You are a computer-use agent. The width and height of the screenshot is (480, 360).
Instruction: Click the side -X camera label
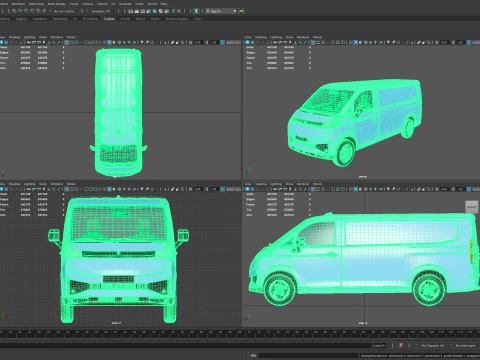(x=363, y=323)
